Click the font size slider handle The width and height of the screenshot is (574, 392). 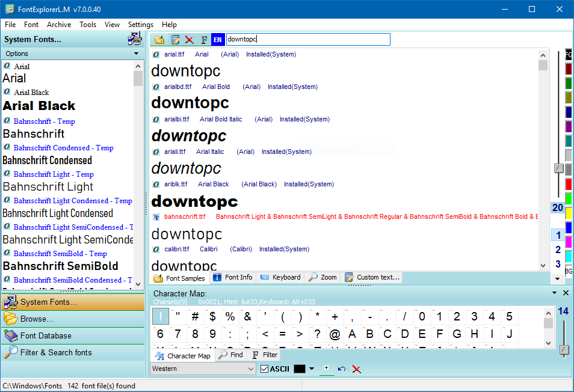(x=558, y=168)
